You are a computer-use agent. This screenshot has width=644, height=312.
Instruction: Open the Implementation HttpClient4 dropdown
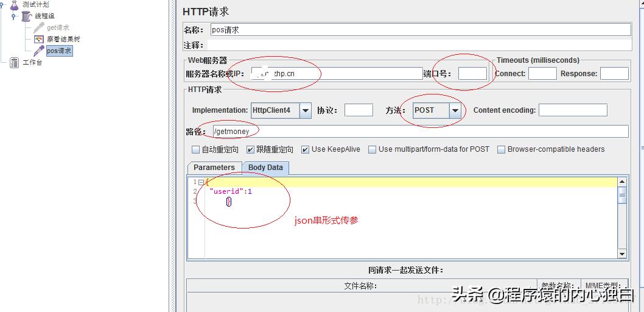tap(306, 110)
